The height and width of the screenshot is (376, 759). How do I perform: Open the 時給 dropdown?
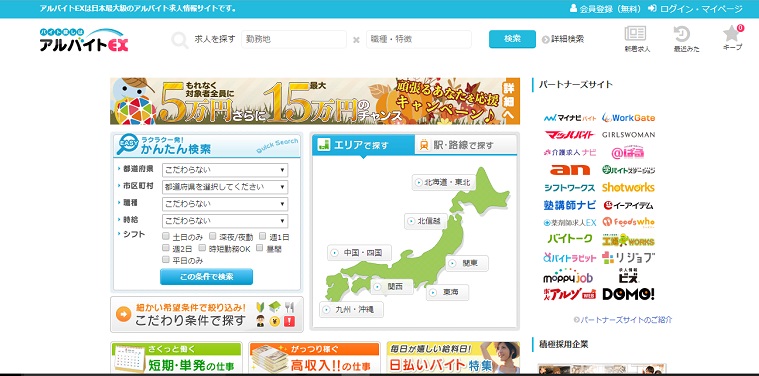coord(225,221)
